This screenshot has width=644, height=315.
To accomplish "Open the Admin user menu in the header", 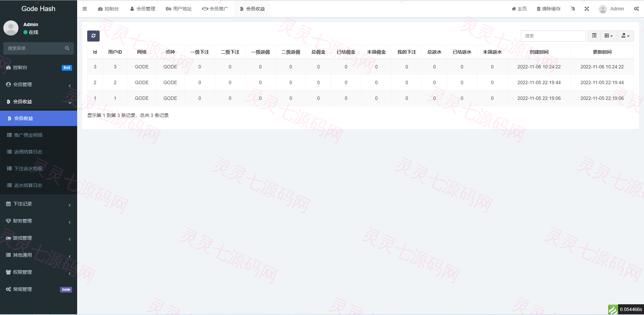I will point(611,9).
